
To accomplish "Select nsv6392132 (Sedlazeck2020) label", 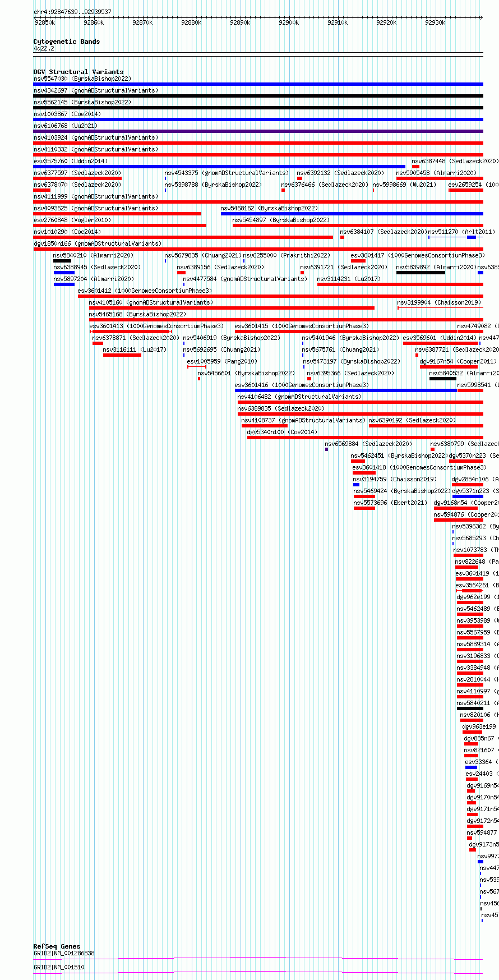I will tap(341, 173).
